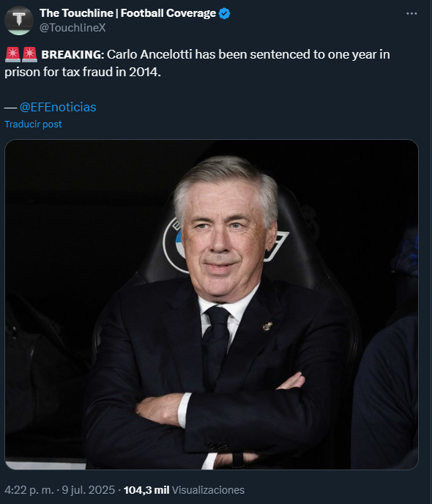Click the first red siren emoji
This screenshot has height=504, width=432.
click(12, 55)
